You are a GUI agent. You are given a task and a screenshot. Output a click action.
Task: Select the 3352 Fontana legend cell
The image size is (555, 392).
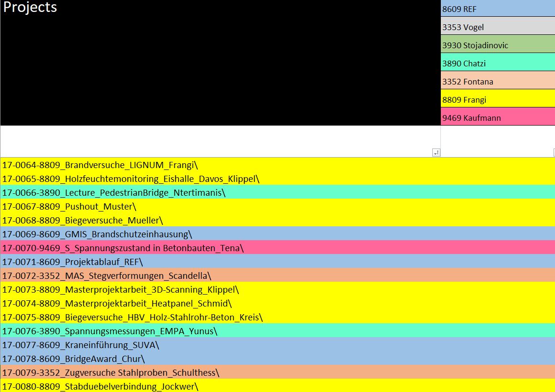point(498,80)
